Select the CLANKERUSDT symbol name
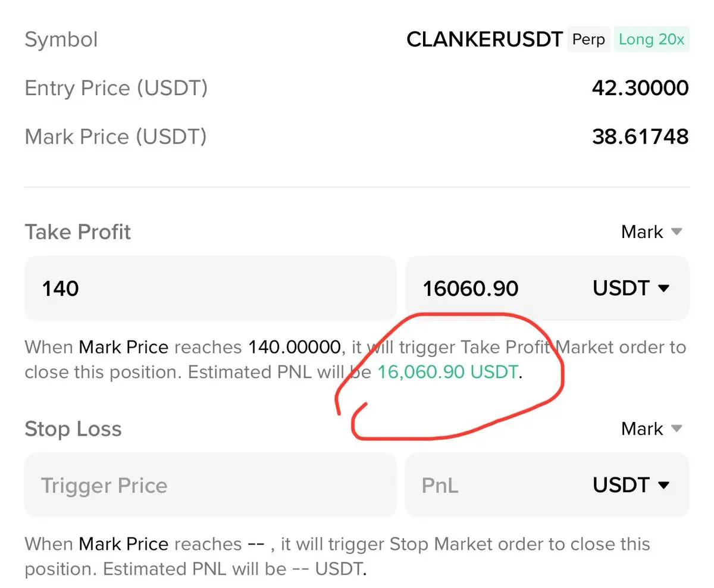Viewport: 714px width, 588px height. [x=484, y=40]
